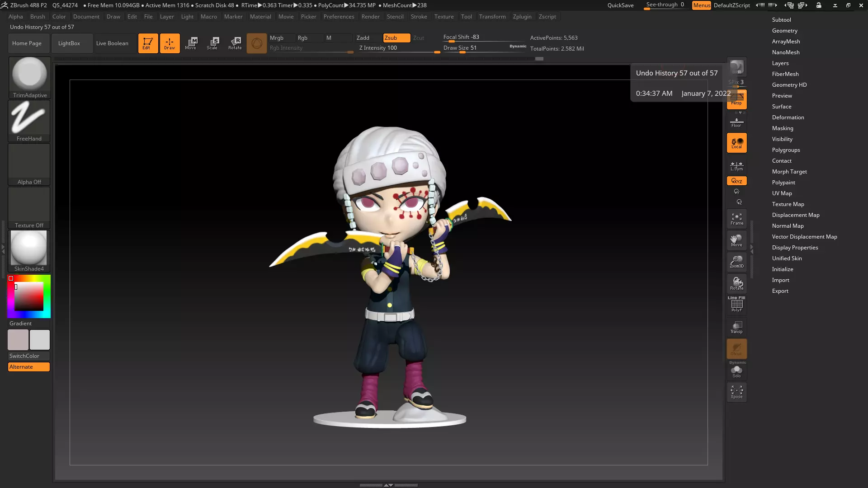Enable Mrgb paint mode

click(x=282, y=38)
